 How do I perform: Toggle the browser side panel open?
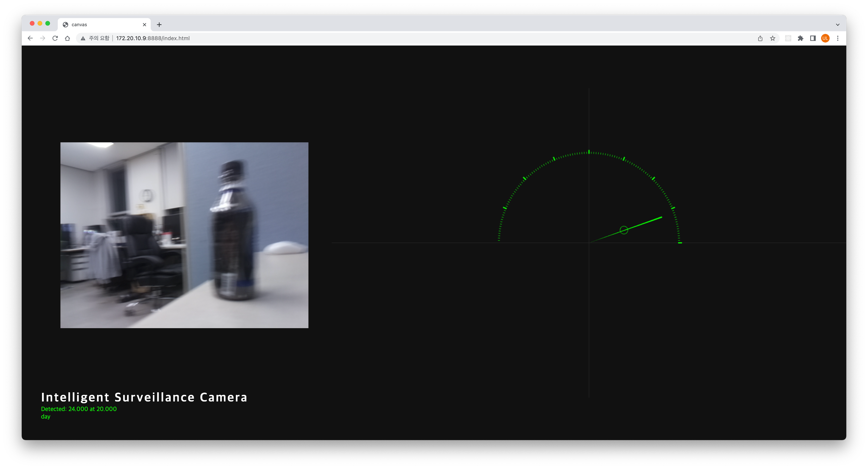(x=813, y=38)
